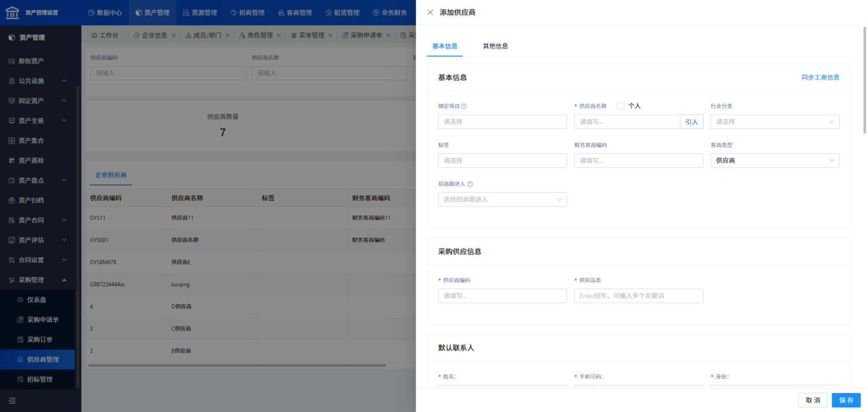Viewport: 868px width, 412px height.
Task: Open 采购申请单 in sidebar
Action: point(38,319)
